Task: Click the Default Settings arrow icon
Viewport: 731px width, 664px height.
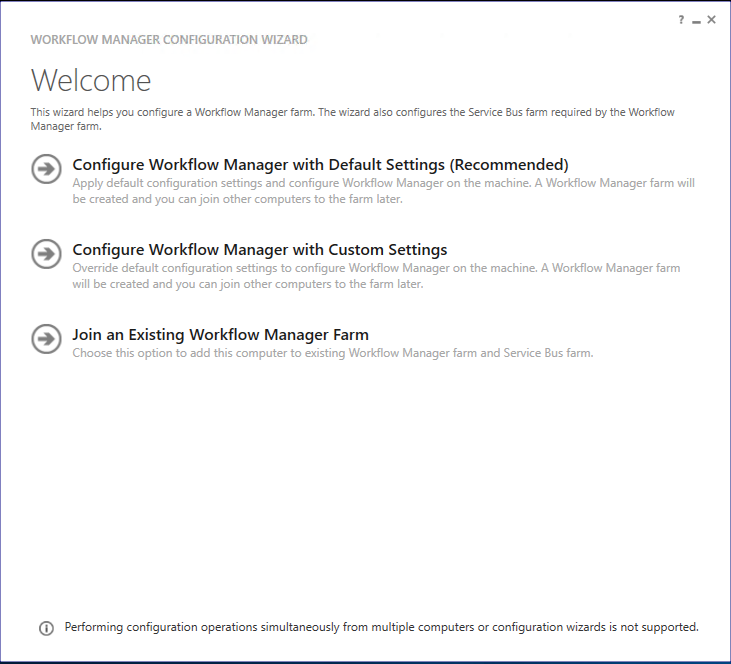Action: [x=46, y=169]
